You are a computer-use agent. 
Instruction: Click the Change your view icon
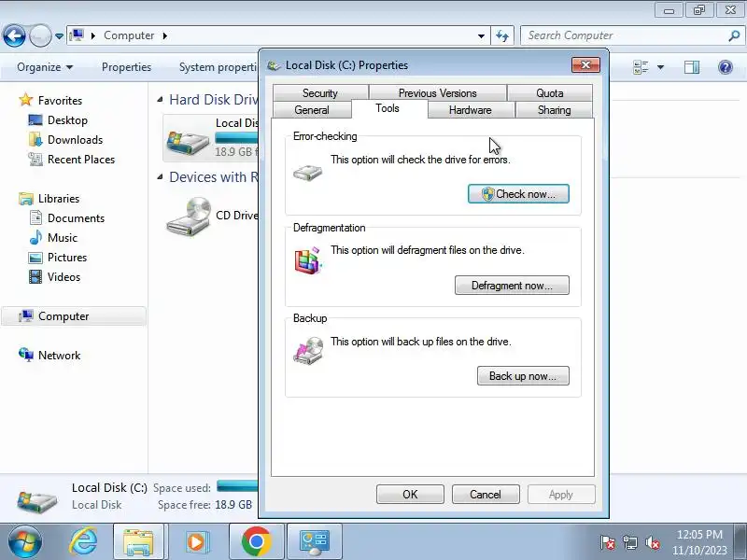click(641, 67)
